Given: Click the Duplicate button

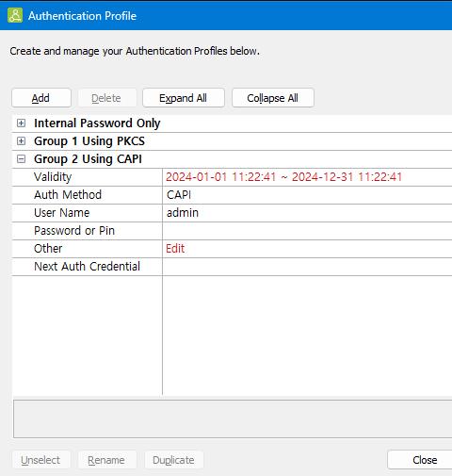Looking at the screenshot, I should pos(174,460).
